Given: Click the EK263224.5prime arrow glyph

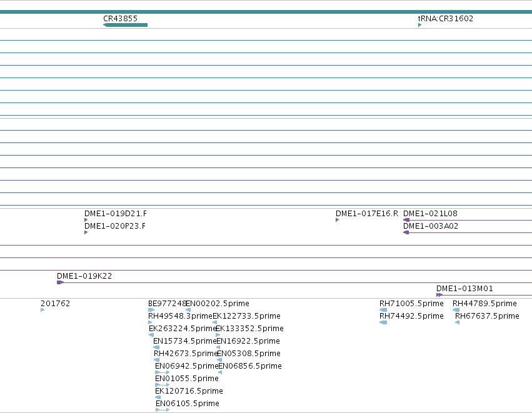Looking at the screenshot, I should (x=151, y=335).
